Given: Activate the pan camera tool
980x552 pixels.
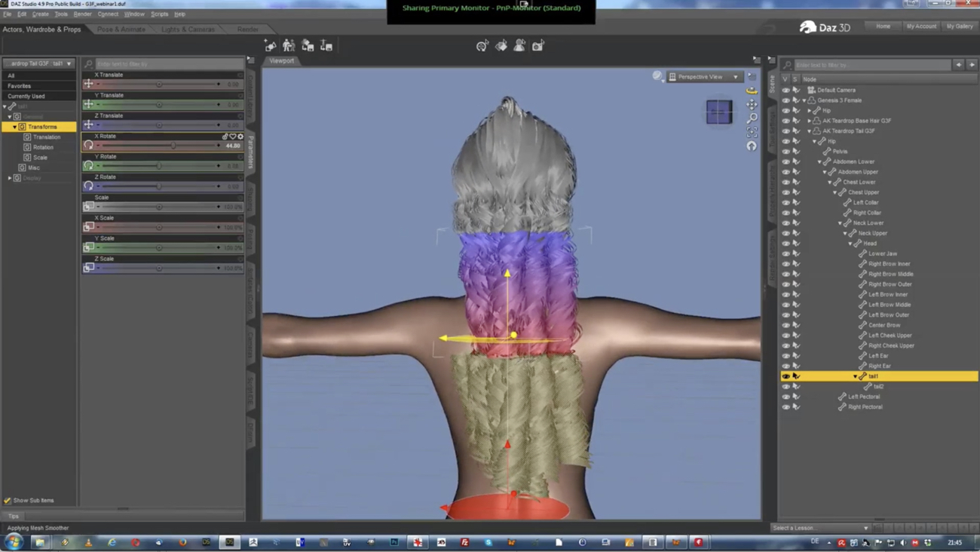Looking at the screenshot, I should click(x=752, y=104).
